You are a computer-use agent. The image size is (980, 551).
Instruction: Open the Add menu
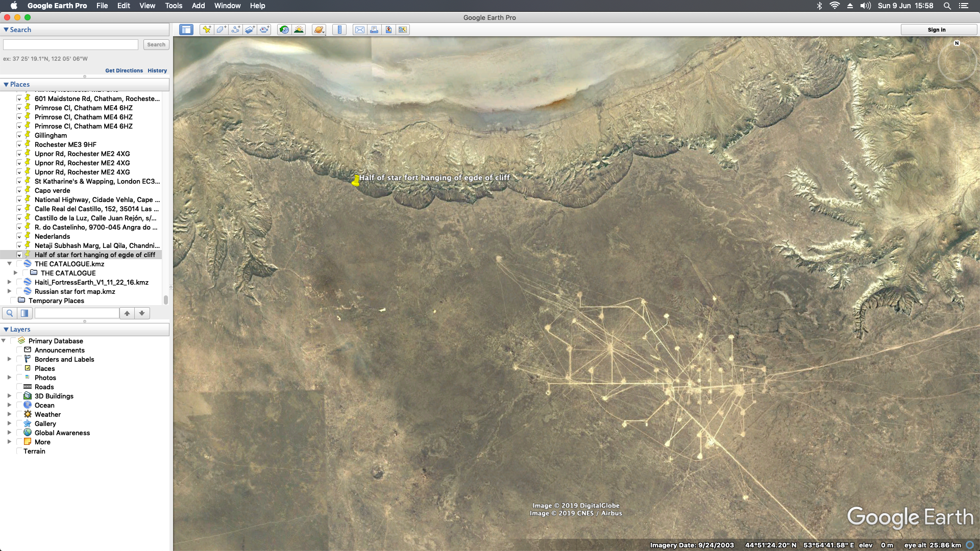point(198,6)
